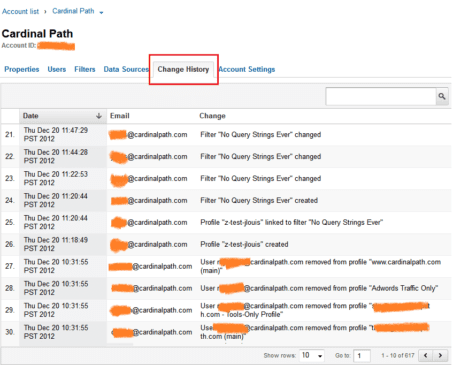This screenshot has width=453, height=365.
Task: Click the Change column header
Action: (212, 116)
